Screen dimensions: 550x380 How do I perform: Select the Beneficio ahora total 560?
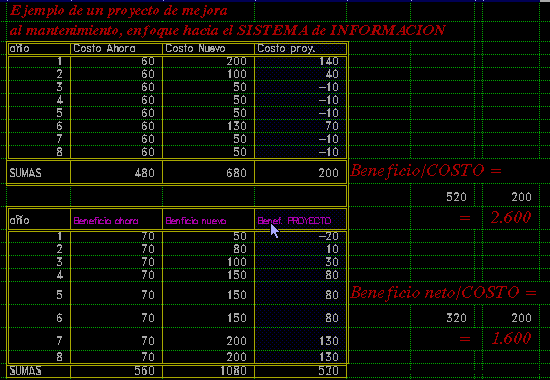(116, 371)
